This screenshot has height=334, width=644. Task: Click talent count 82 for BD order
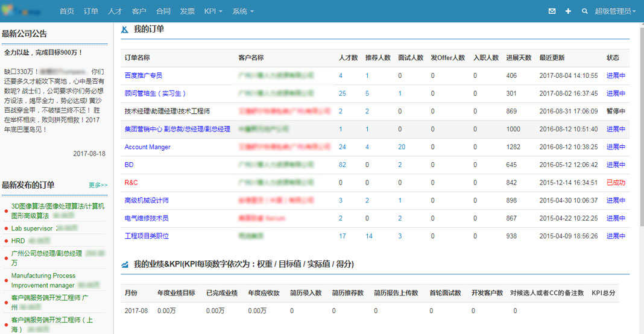point(343,165)
